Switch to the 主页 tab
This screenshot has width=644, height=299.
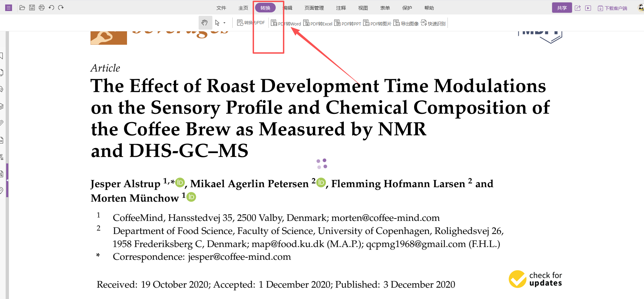[243, 8]
